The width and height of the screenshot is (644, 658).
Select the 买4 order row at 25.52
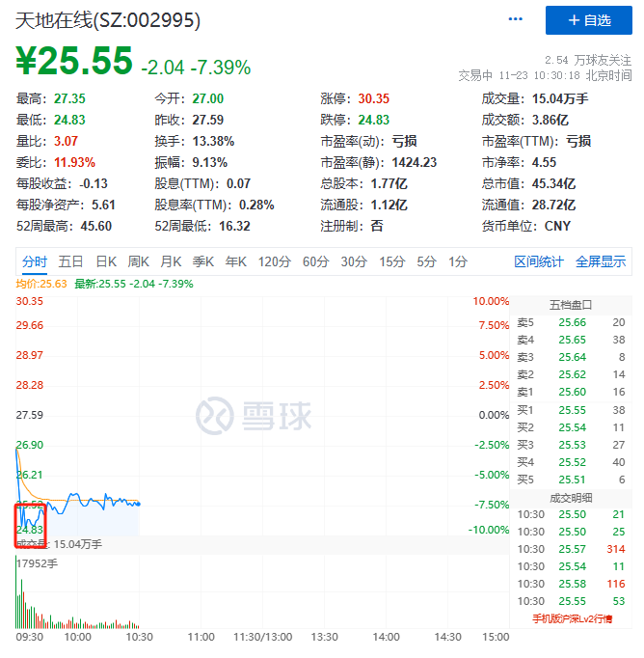[571, 462]
